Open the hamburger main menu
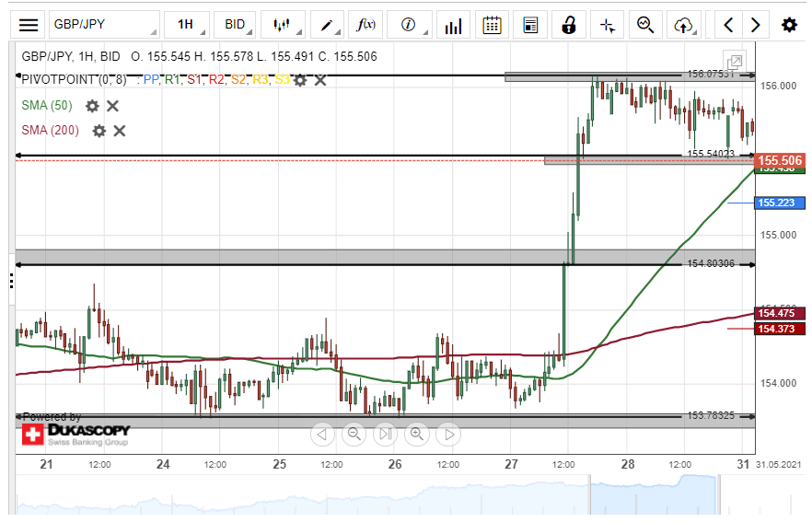The height and width of the screenshot is (522, 812). tap(29, 25)
